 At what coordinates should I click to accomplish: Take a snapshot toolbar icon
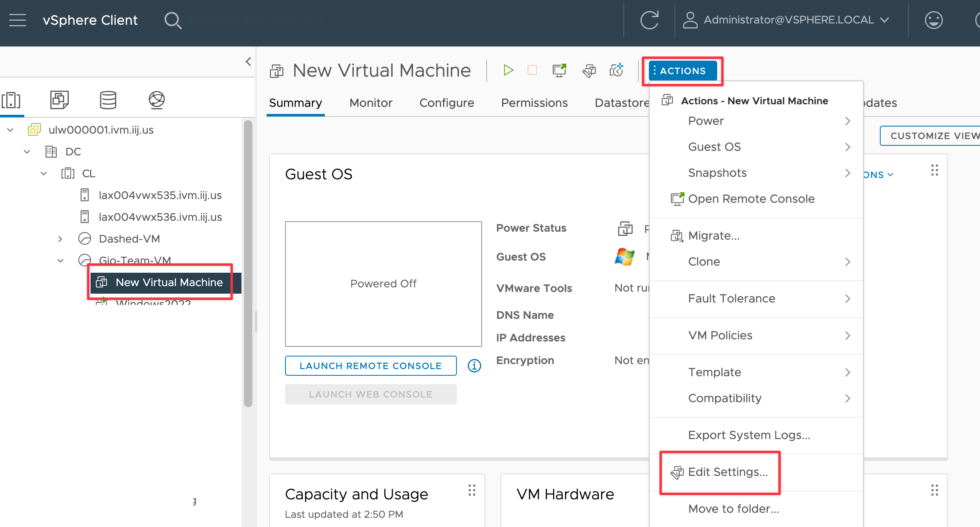(617, 70)
